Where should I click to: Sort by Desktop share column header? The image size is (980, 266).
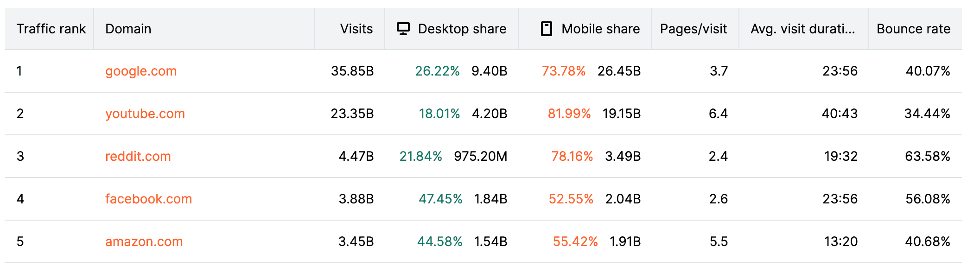pyautogui.click(x=462, y=29)
